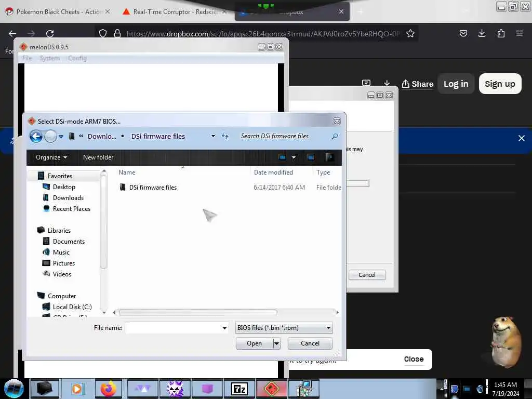Open recent locations dropdown arrow in file dialog
The image size is (532, 399).
coord(61,137)
